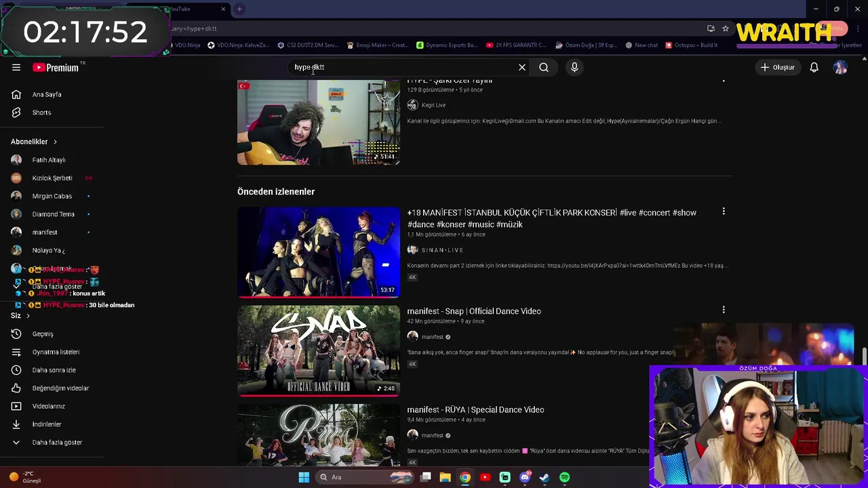Go to Ana Sayfa

[x=47, y=94]
